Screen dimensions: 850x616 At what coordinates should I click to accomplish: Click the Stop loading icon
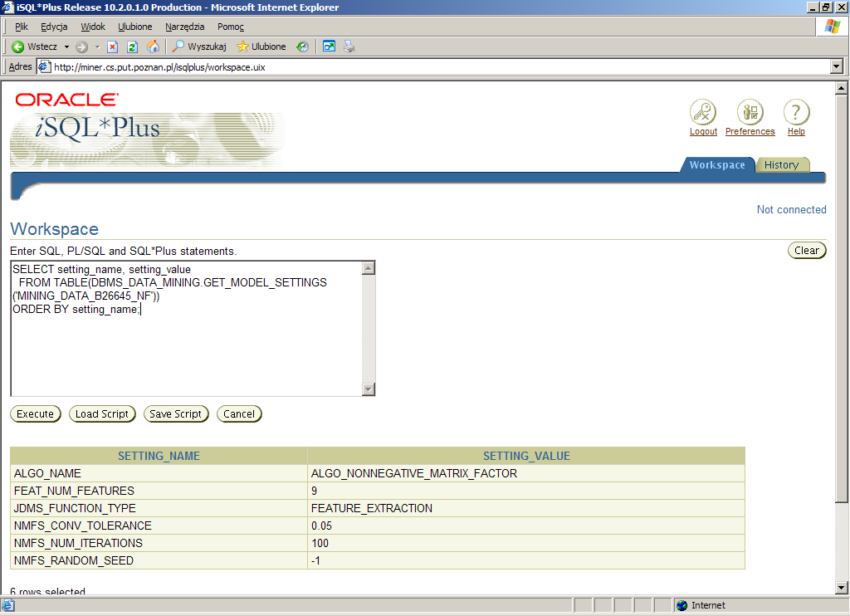pos(112,47)
